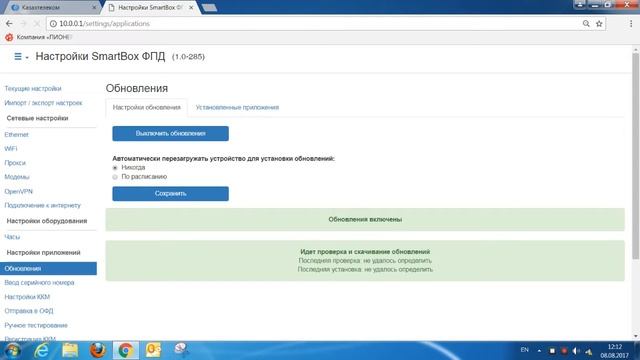The image size is (640, 360).
Task: Open the Компания «ПИОНЕР» bookmark
Action: pyautogui.click(x=38, y=37)
